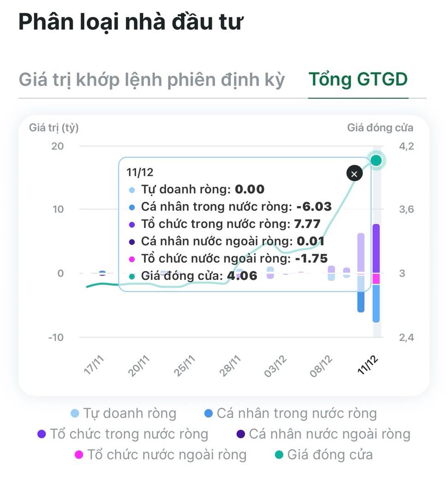This screenshot has height=498, width=448.
Task: Select the 17/11 date axis label
Action: pos(94,366)
